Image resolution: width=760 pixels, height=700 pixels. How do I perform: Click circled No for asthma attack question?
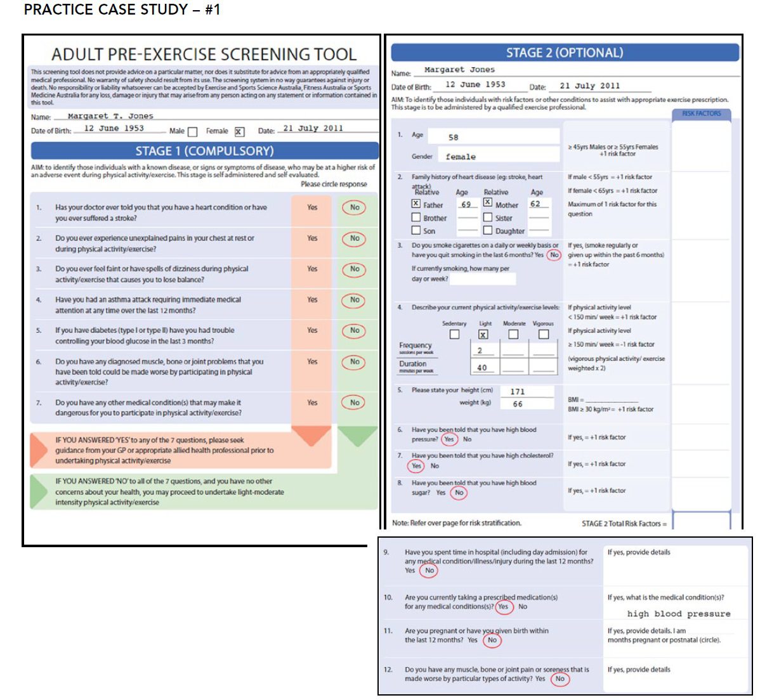(x=355, y=300)
